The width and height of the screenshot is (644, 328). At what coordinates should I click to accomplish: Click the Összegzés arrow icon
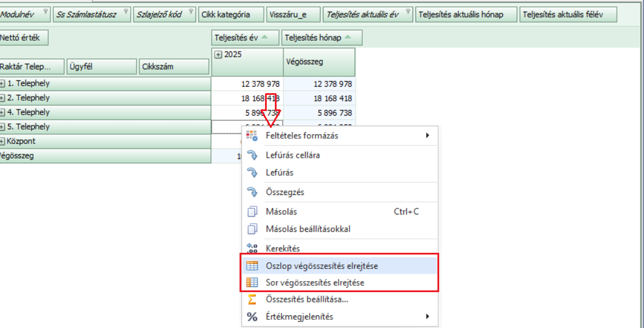pos(252,192)
